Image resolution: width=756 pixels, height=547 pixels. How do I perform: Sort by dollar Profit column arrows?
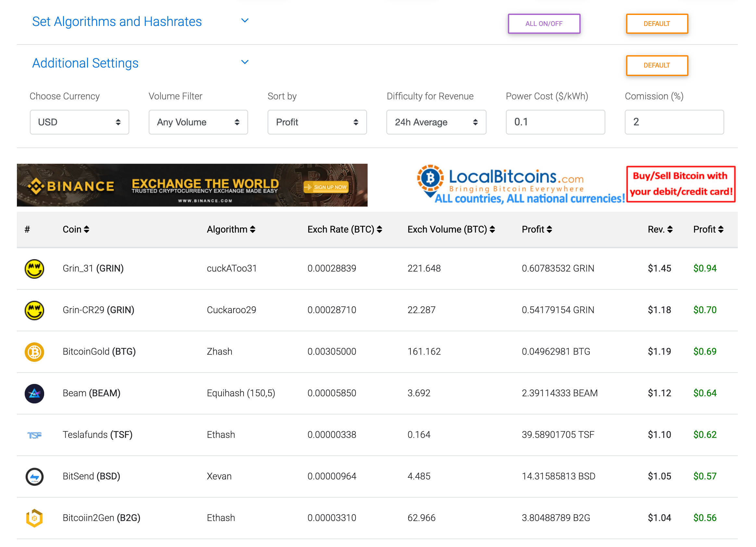coord(721,230)
